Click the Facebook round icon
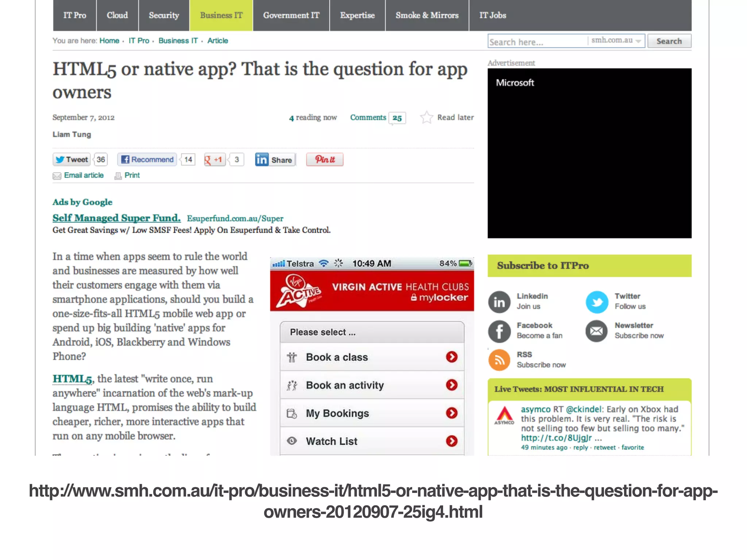Viewport: 747px width, 560px height. (499, 331)
